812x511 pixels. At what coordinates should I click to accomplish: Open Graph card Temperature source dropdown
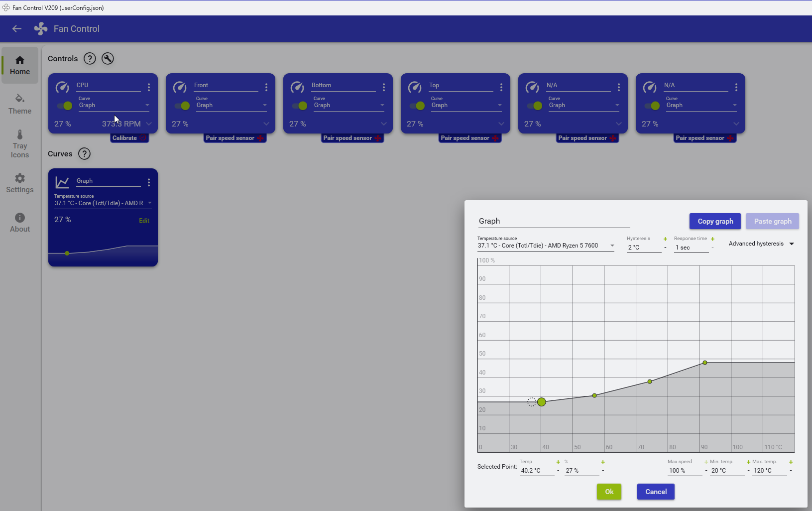click(x=103, y=203)
